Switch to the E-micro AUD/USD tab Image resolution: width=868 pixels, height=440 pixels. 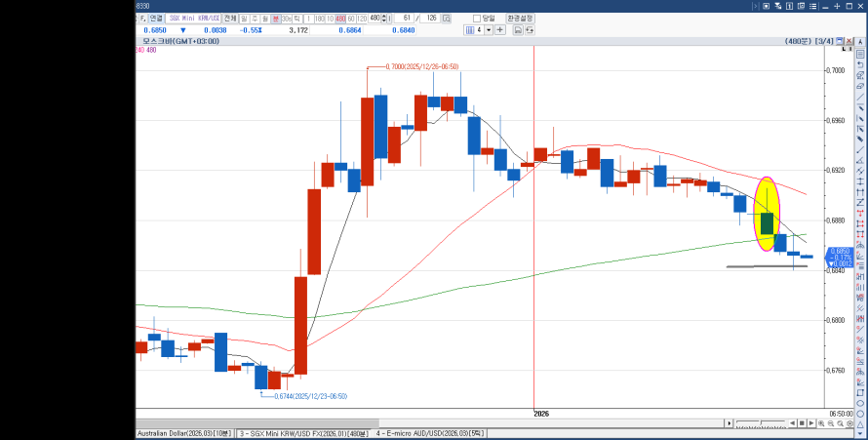tap(423, 432)
